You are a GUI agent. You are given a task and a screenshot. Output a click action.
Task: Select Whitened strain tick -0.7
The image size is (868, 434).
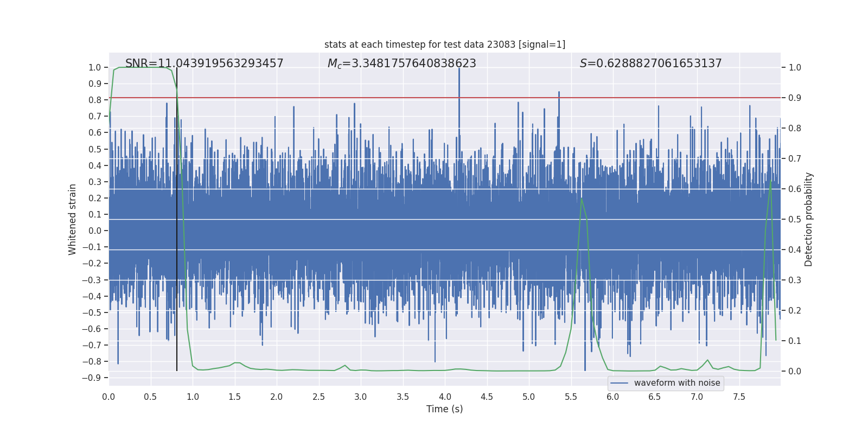click(92, 345)
